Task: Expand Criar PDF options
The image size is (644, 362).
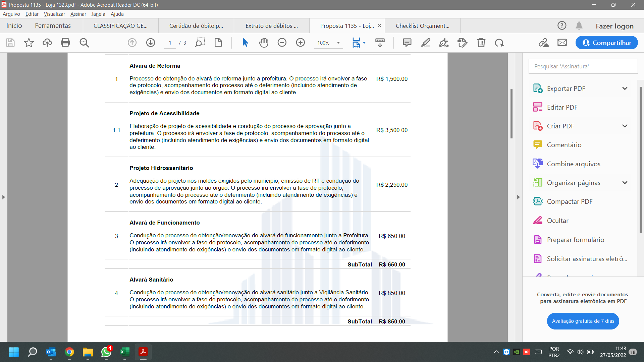Action: pyautogui.click(x=625, y=126)
